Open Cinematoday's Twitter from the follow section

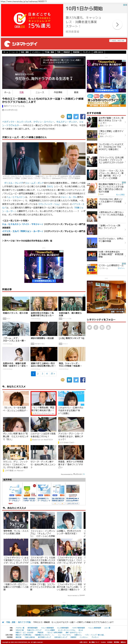[90, 327]
